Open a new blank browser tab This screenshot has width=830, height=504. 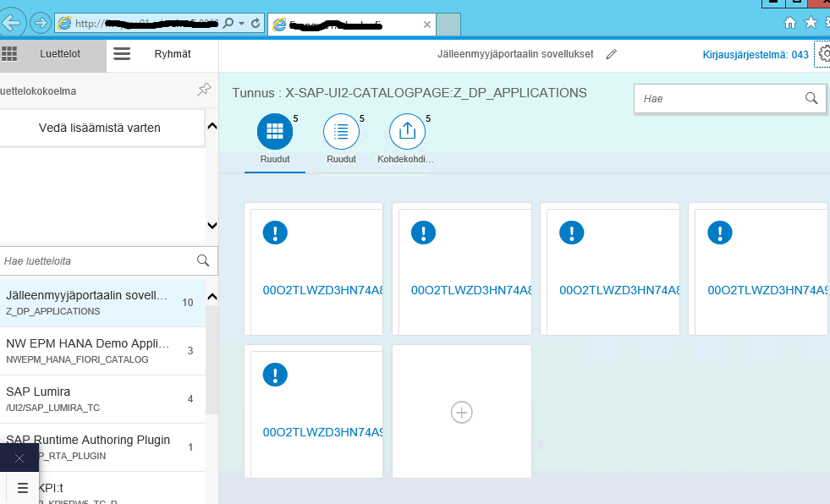pos(448,25)
